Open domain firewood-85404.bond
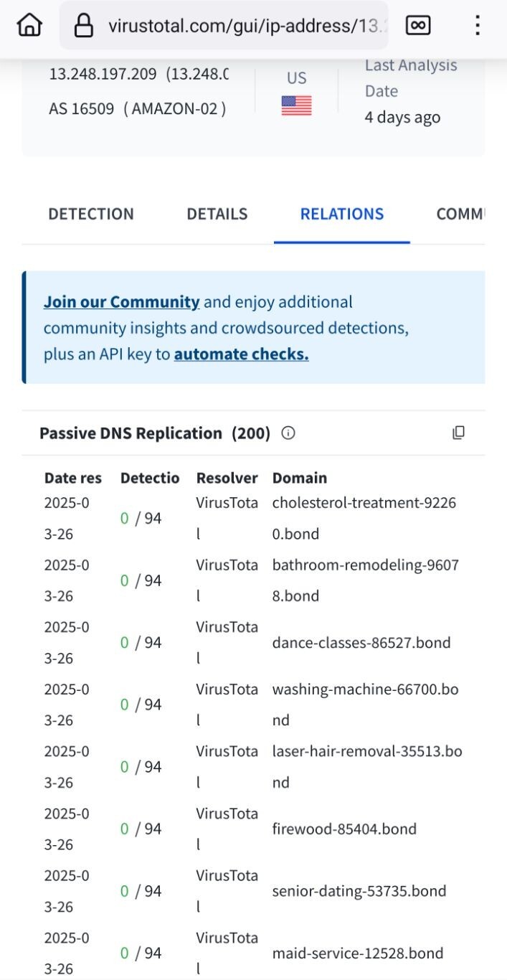 (x=344, y=829)
